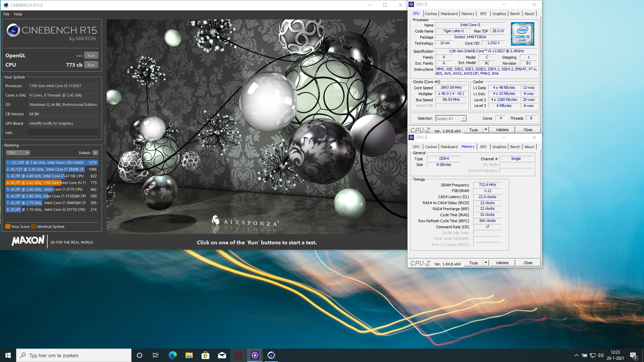Switch to Cinebench on taskbar
This screenshot has width=644, height=362.
(271, 355)
